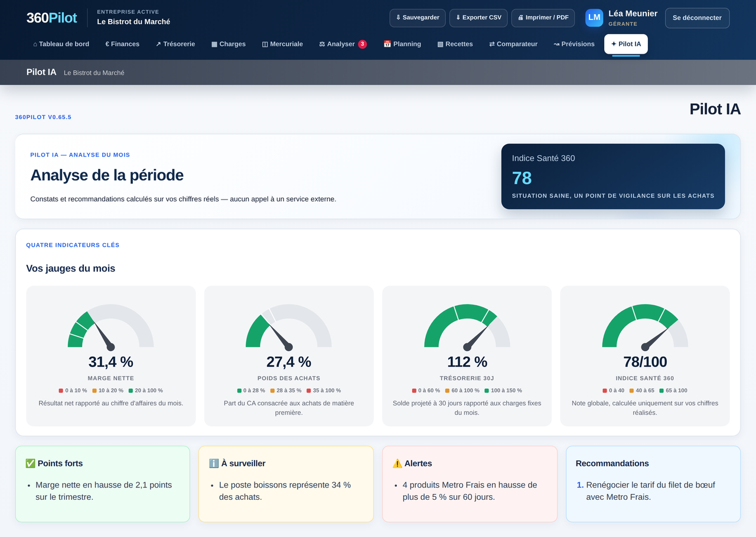This screenshot has width=756, height=537.
Task: Open the Tableau de bord tab
Action: [61, 44]
